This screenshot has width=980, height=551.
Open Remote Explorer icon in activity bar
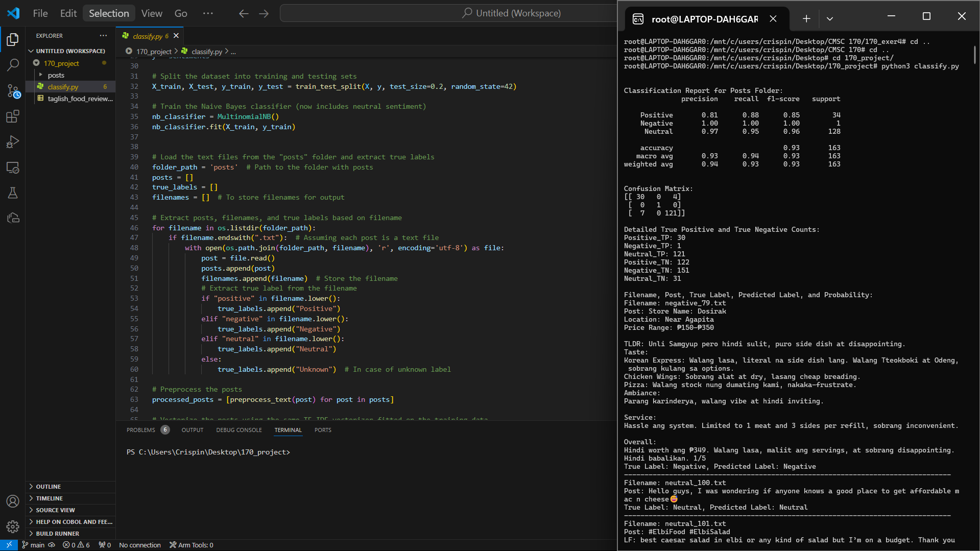13,167
